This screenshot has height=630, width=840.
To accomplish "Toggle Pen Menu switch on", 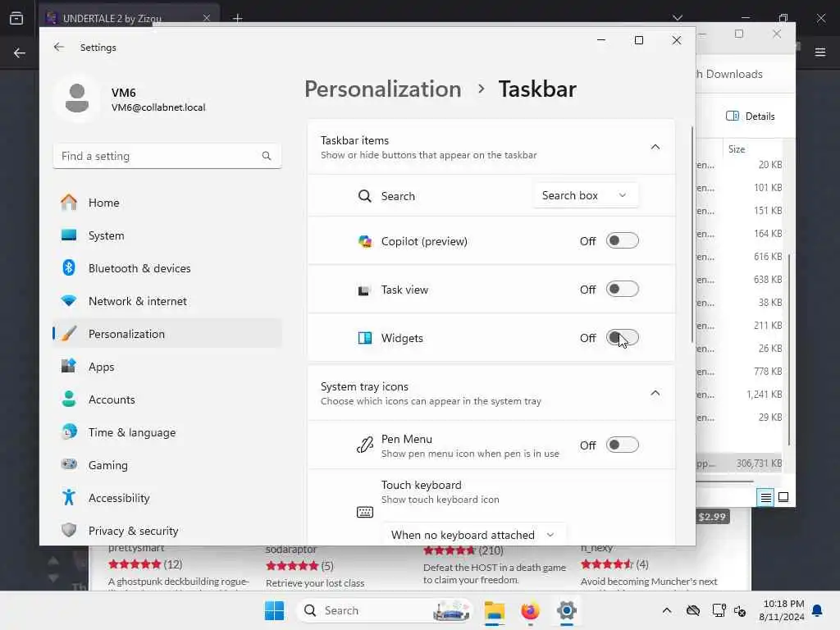I will click(x=622, y=445).
